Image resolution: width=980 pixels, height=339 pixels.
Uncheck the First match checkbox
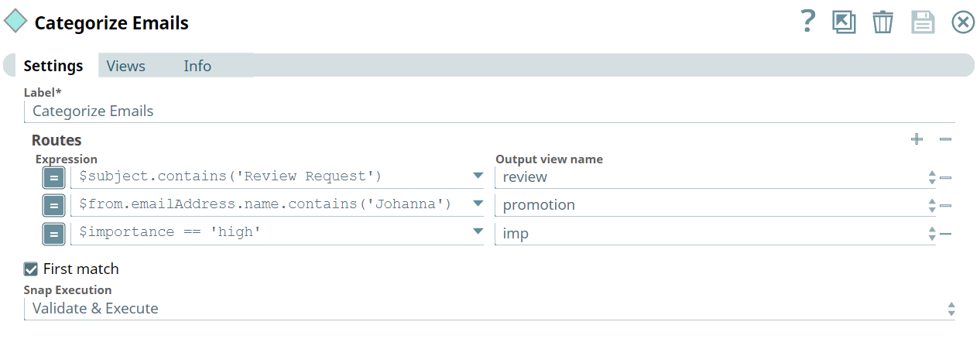[x=31, y=269]
